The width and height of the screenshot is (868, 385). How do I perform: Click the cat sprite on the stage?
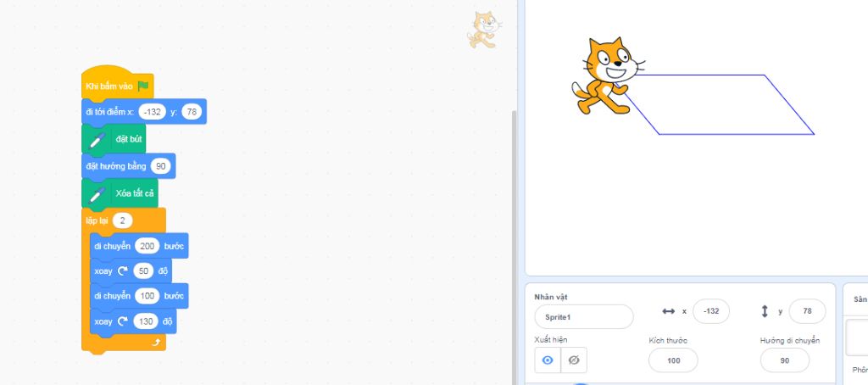[608, 75]
